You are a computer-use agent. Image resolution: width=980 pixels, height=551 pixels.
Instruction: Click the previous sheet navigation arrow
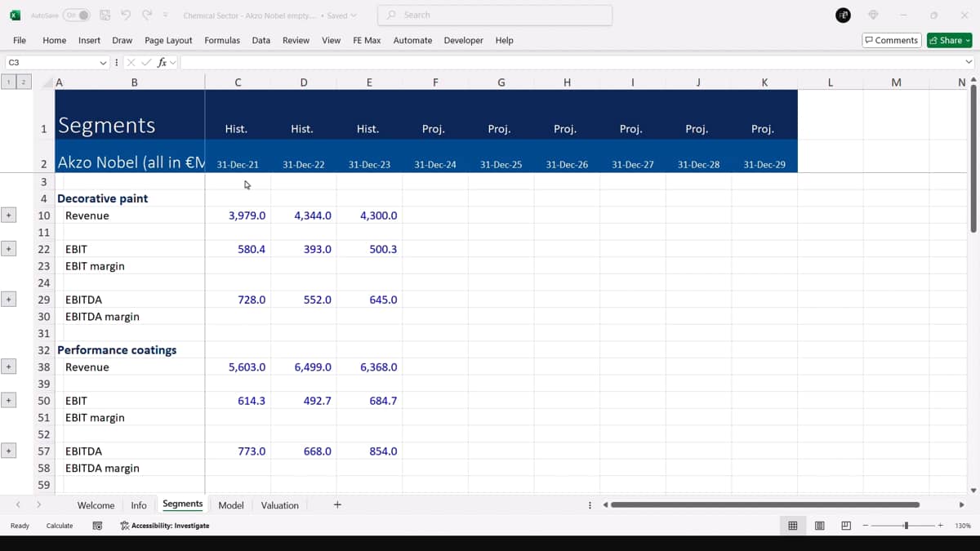tap(18, 505)
